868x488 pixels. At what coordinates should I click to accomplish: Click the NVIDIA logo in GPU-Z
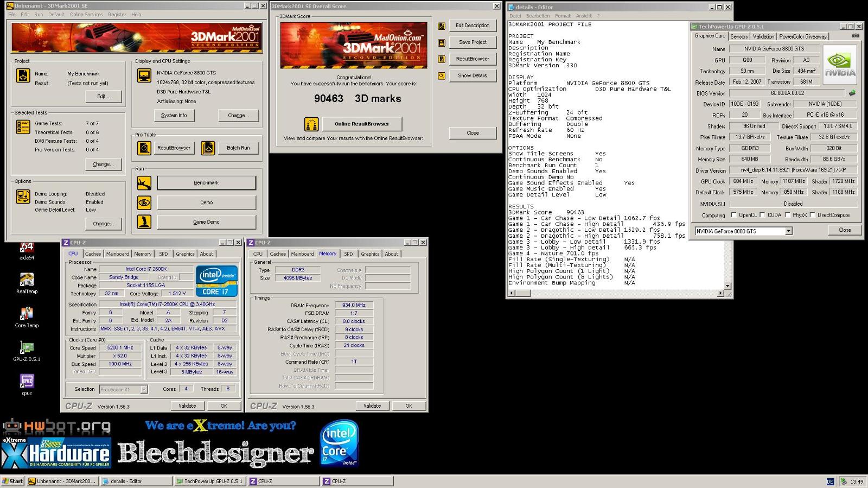[840, 65]
